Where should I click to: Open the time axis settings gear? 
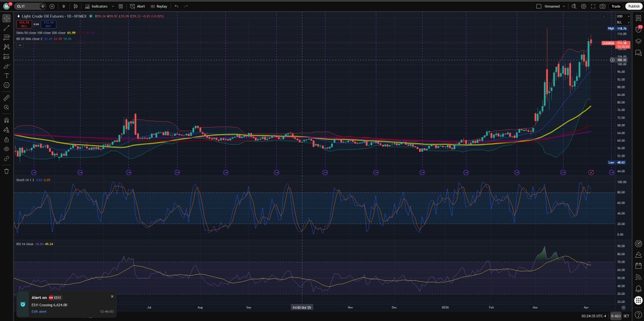623,308
